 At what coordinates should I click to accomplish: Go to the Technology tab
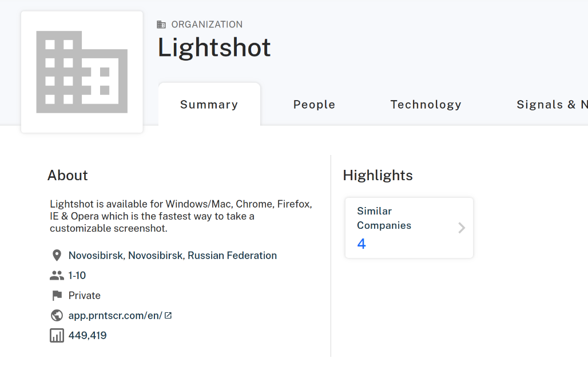tap(426, 105)
